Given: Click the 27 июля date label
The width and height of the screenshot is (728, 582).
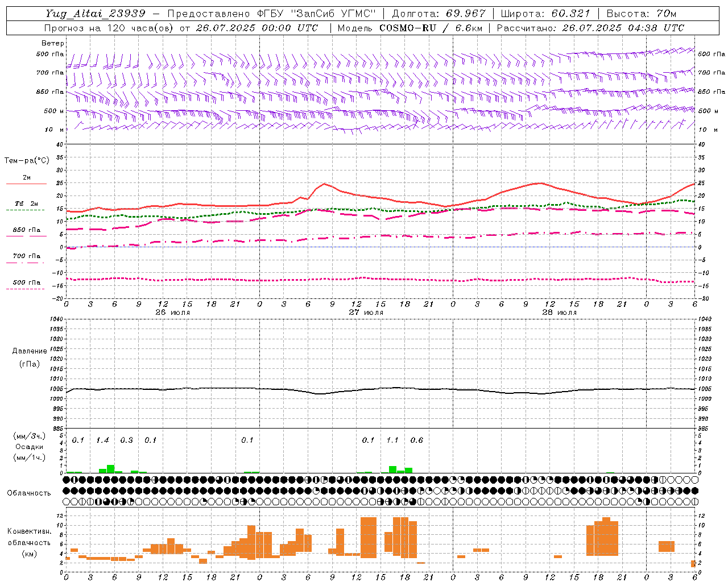Looking at the screenshot, I should coord(366,312).
